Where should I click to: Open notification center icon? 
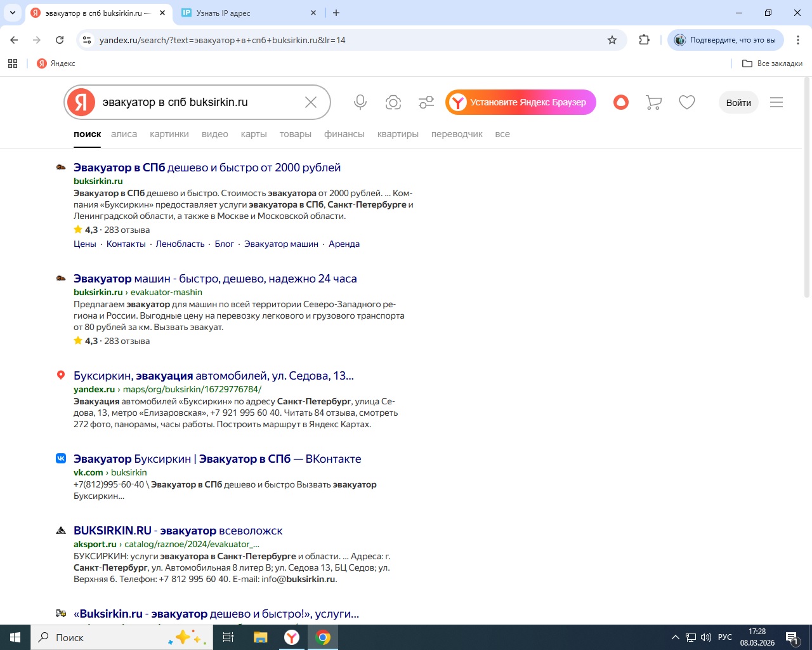coord(792,638)
